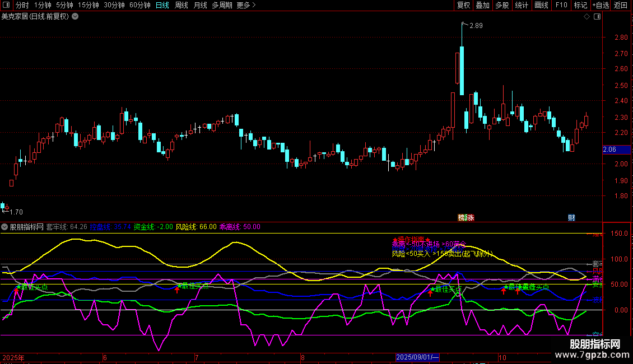The width and height of the screenshot is (633, 364).
Task: Click the 返回 back button
Action: [x=621, y=6]
